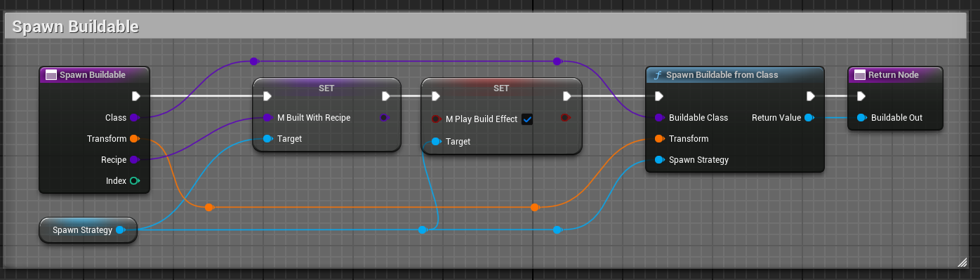This screenshot has width=980, height=280.
Task: Click the Spawn Buildable entry node title icon
Action: pos(51,75)
